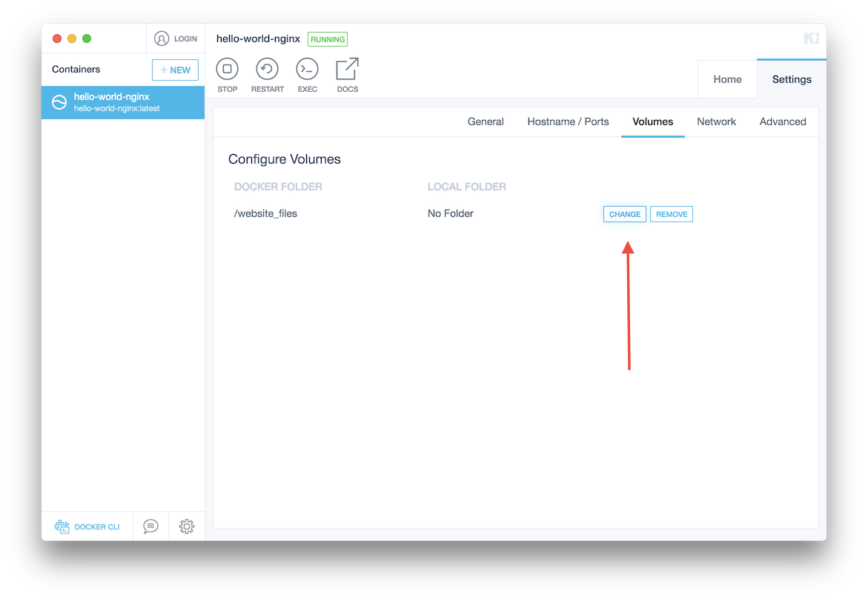Open the DOCS external link icon
This screenshot has height=600, width=868.
click(347, 70)
